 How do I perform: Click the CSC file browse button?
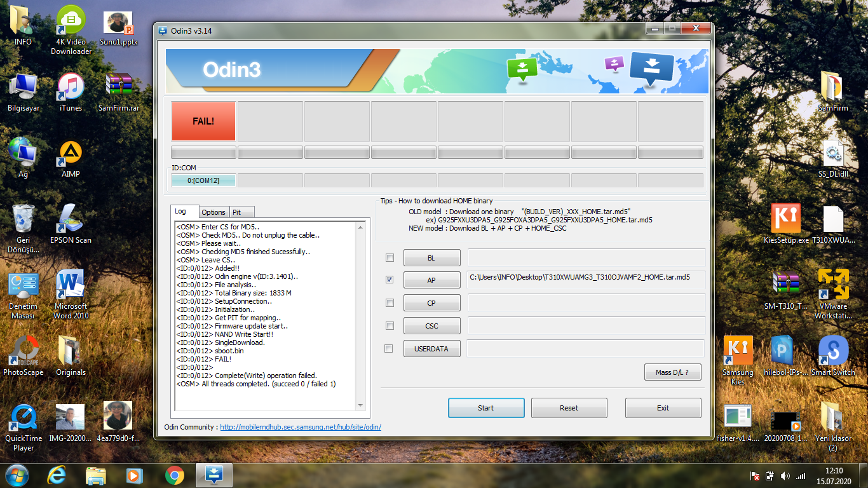pos(431,326)
